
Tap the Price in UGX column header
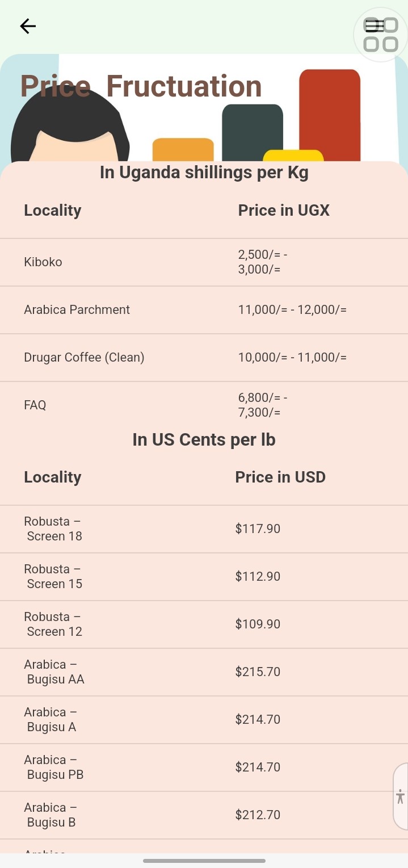tap(284, 211)
